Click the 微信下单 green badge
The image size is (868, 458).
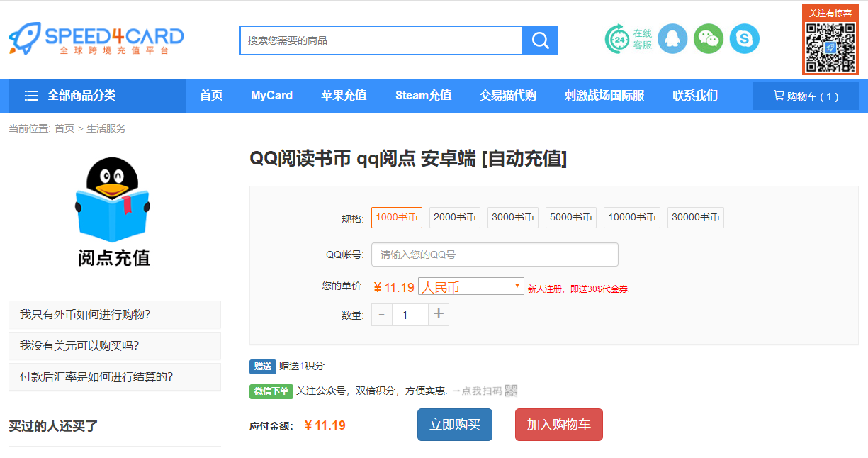coord(271,391)
